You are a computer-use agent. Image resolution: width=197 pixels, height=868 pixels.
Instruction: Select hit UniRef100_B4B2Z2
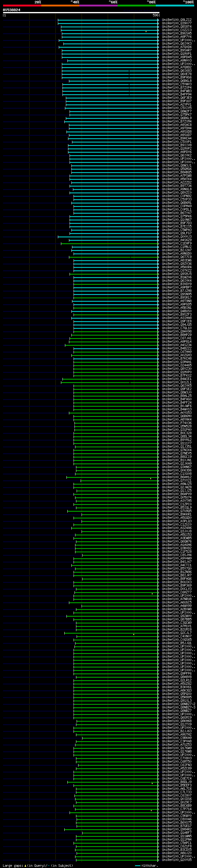[x=176, y=349]
